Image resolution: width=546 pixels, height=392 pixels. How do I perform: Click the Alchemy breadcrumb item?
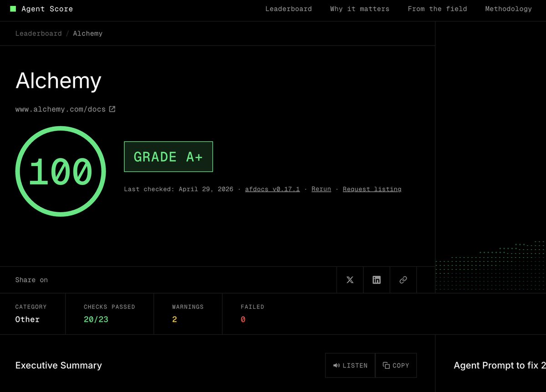tap(88, 33)
